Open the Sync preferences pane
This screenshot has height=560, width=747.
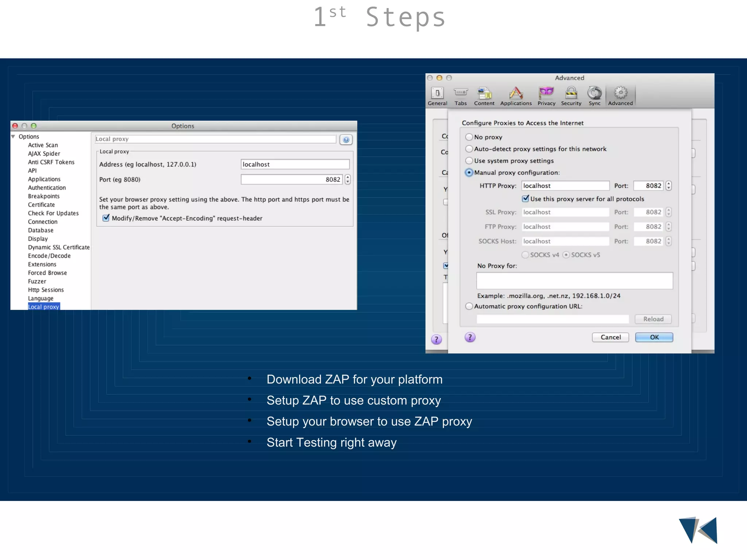595,96
